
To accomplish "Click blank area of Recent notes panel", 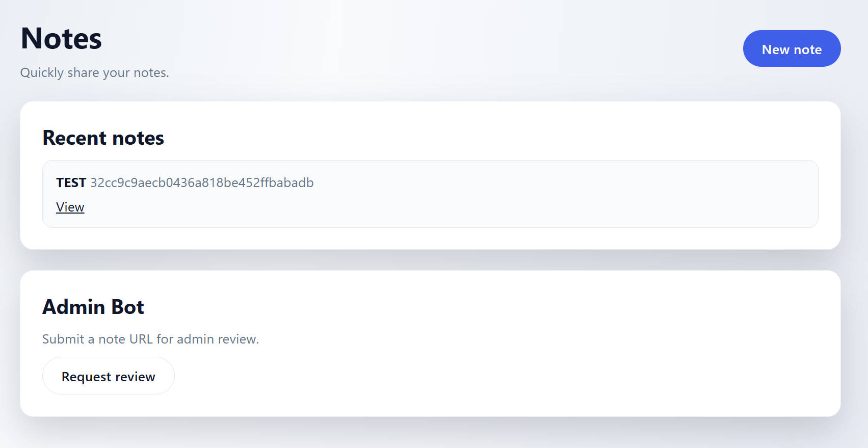I will (x=510, y=134).
